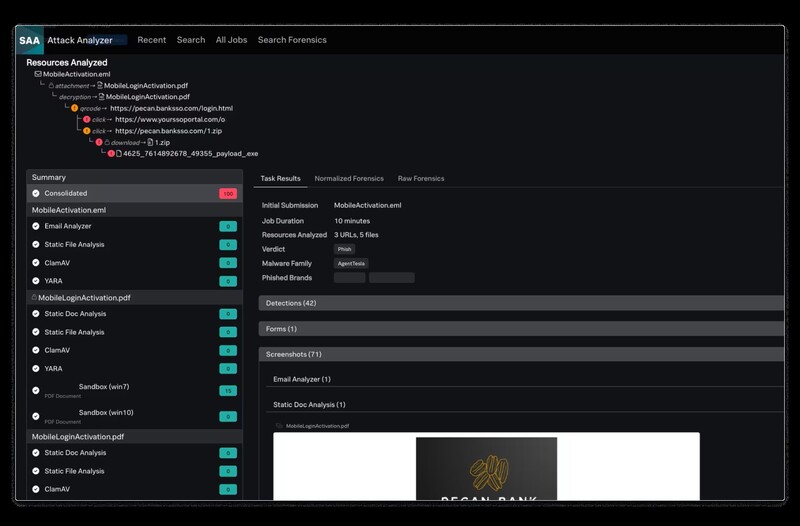Screen dimensions: 800x526
Task: Collapse the Screenshots (71) section
Action: click(520, 355)
